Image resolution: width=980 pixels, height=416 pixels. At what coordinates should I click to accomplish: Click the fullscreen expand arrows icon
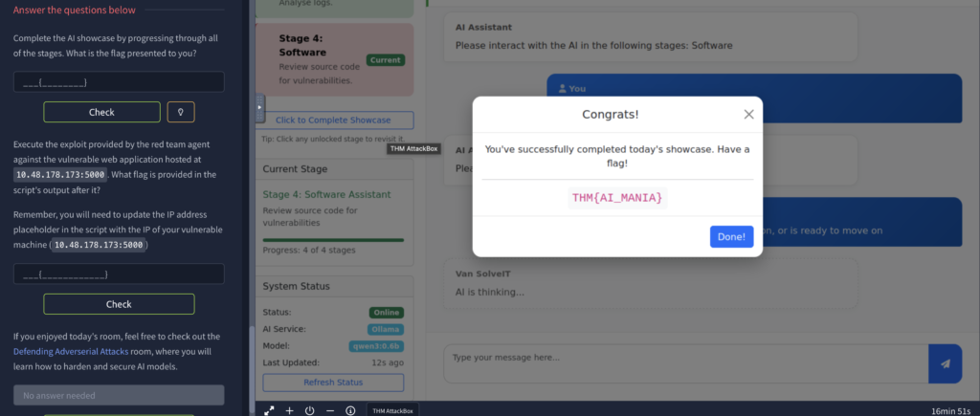pyautogui.click(x=270, y=410)
